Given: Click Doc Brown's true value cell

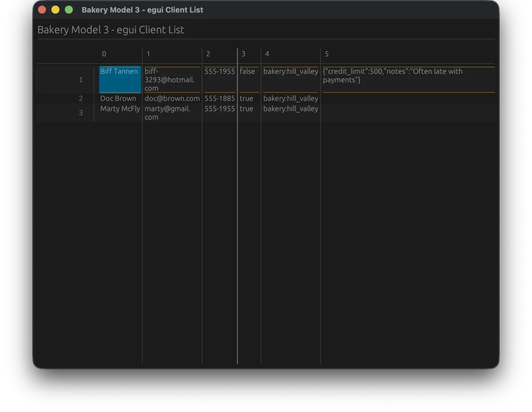Looking at the screenshot, I should click(249, 98).
